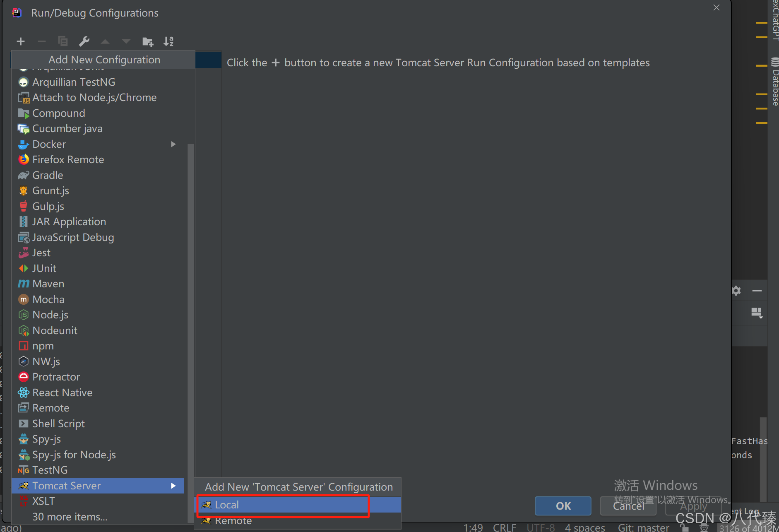Expand Tomcat Server submenu arrow
Screen dimensions: 779x532
coord(173,486)
